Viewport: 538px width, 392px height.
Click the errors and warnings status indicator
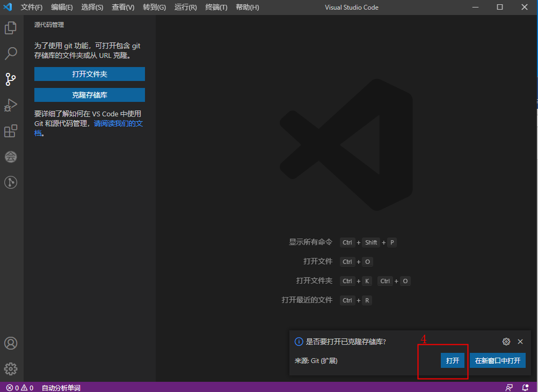pyautogui.click(x=19, y=388)
